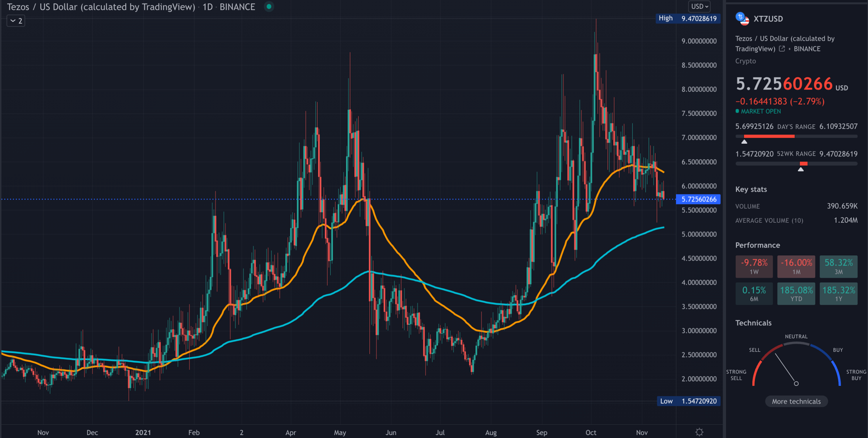Image resolution: width=868 pixels, height=438 pixels.
Task: Select the 1W performance tile -9.78%
Action: (x=754, y=266)
